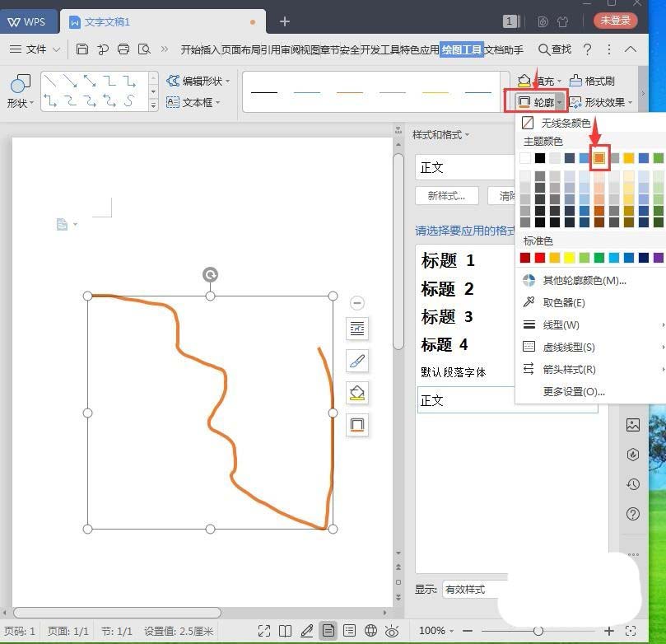Expand the shape gallery more arrow

pyautogui.click(x=153, y=105)
